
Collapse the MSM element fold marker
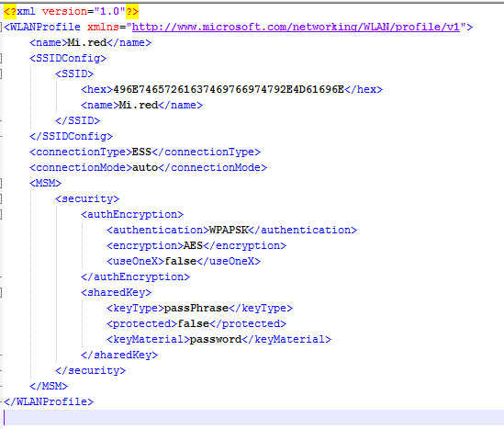[x=1, y=183]
